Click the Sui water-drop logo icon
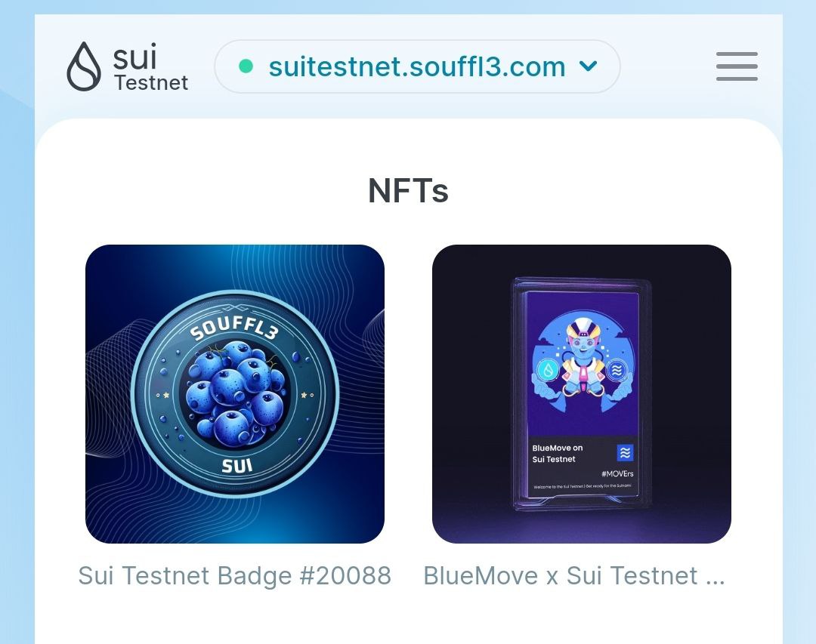The image size is (816, 644). (84, 66)
